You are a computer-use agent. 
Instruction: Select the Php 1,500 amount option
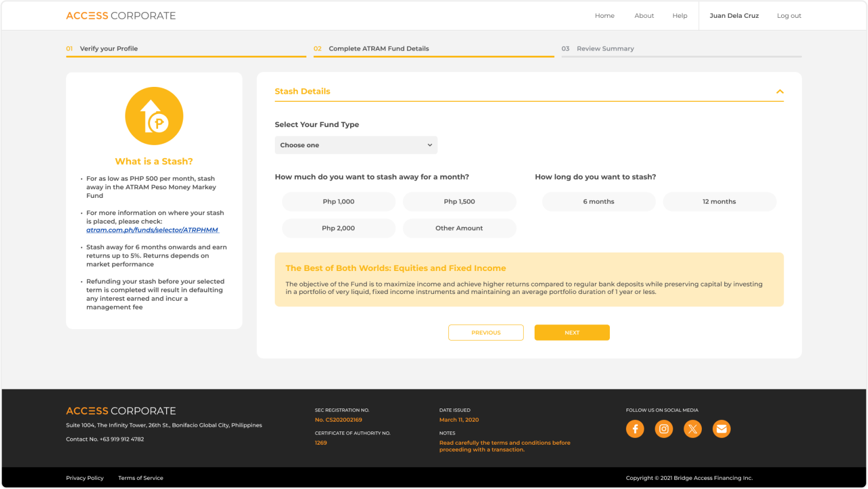(x=459, y=201)
